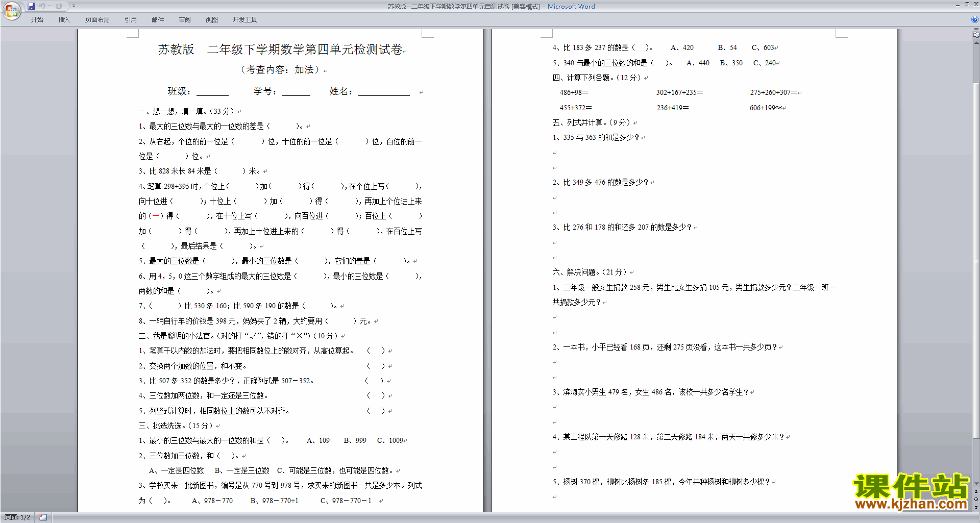Click option C、978－770－1
980x523 pixels.
(346, 501)
